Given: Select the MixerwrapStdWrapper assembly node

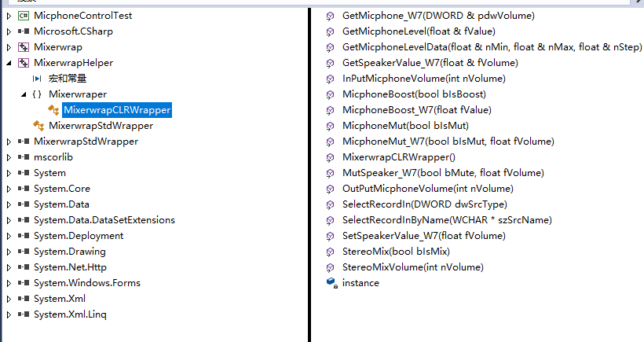Looking at the screenshot, I should coord(86,142).
